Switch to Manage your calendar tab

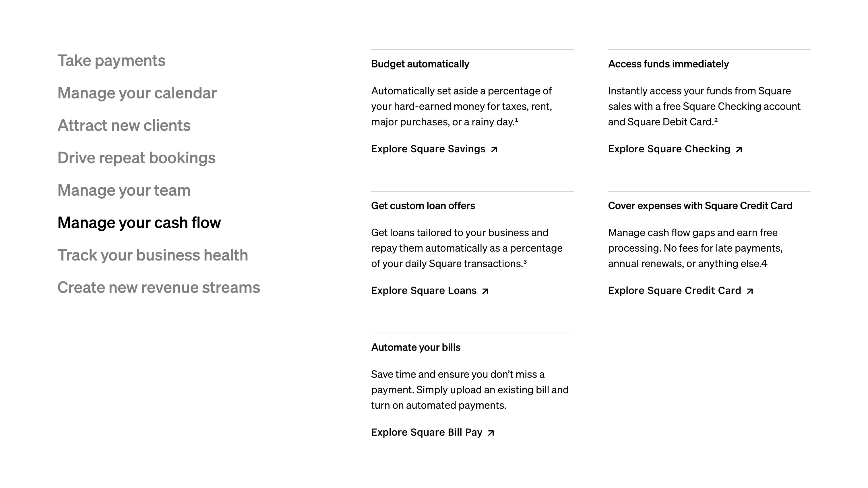[137, 93]
